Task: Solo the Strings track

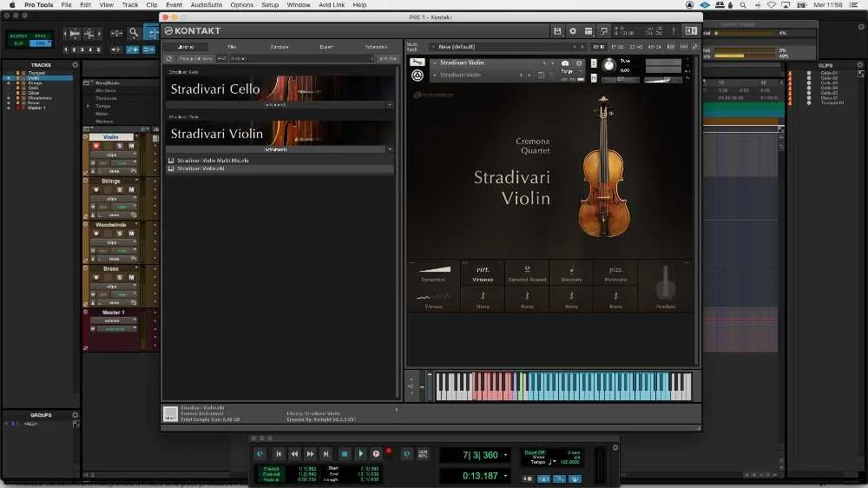Action: [x=119, y=189]
